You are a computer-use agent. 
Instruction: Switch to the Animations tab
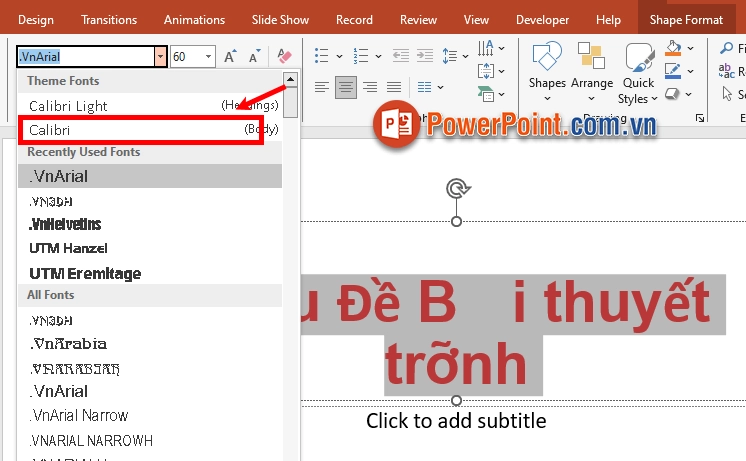click(x=194, y=20)
